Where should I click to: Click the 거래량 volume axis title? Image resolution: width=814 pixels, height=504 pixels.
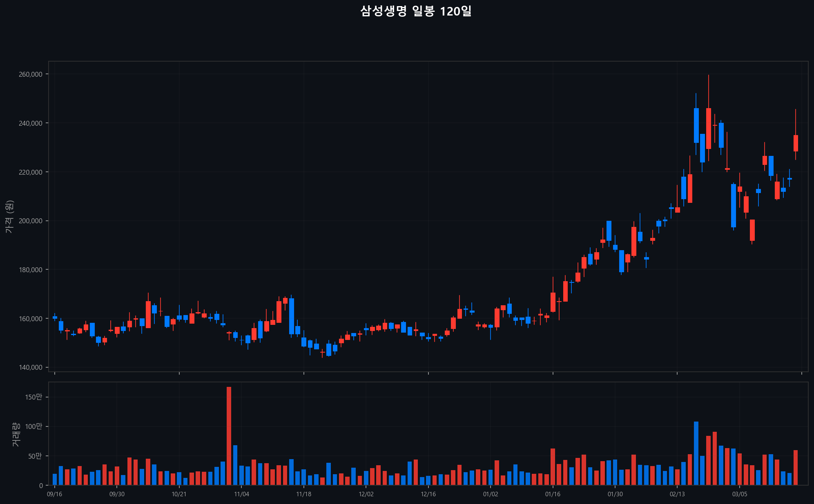coord(16,434)
